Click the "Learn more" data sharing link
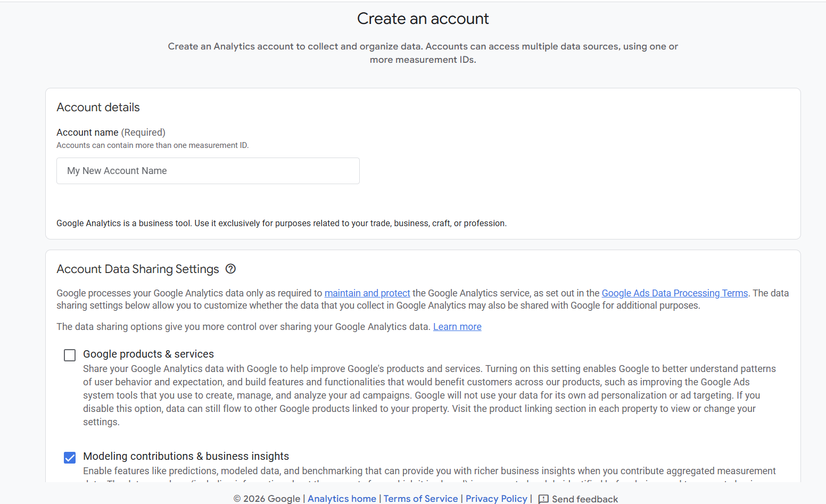826x504 pixels. click(x=457, y=327)
